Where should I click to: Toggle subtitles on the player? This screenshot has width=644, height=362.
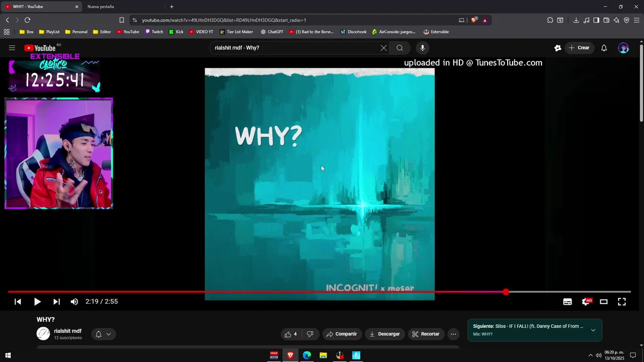coord(568,302)
